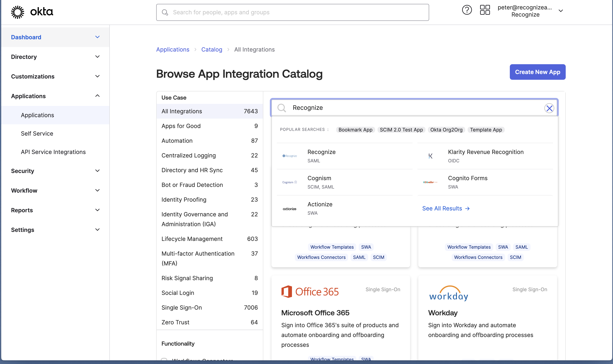Click the top search bar magnifier icon
The width and height of the screenshot is (613, 364).
[x=165, y=12]
